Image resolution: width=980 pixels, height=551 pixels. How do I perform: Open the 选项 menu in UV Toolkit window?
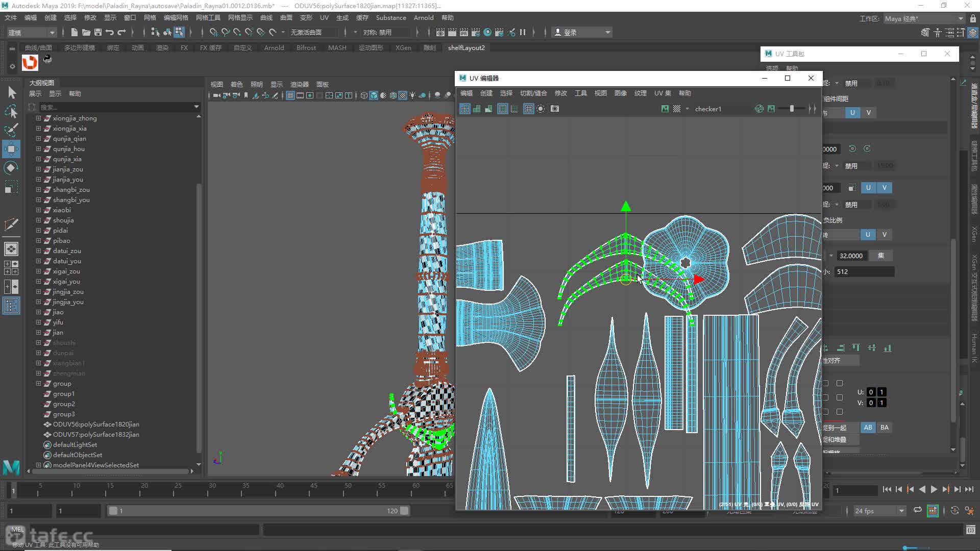point(772,68)
